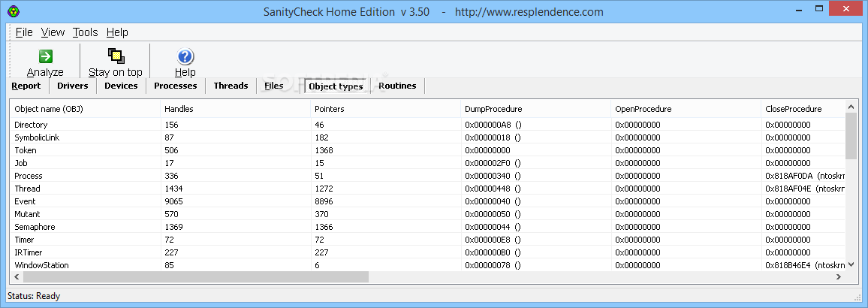Select the IRTimer row
This screenshot has height=308, width=868.
(428, 252)
